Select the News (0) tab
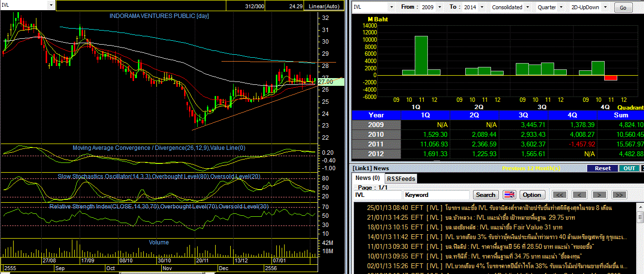This screenshot has height=274, width=644. [368, 178]
